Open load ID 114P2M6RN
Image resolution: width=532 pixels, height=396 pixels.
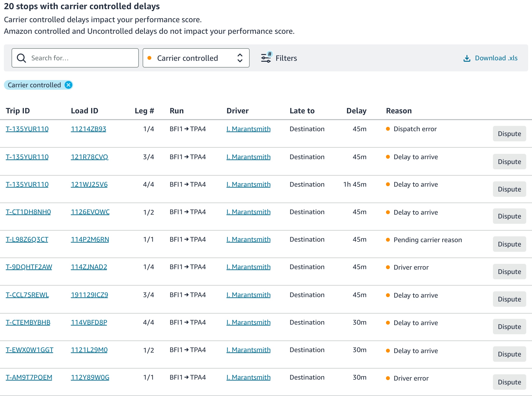click(x=90, y=239)
